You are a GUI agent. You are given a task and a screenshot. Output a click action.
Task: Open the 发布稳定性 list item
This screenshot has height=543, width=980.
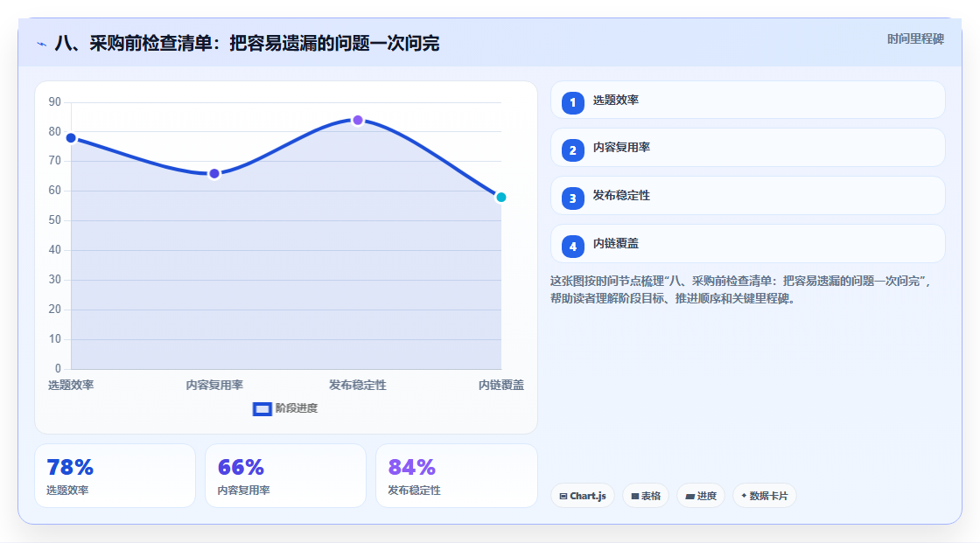pos(747,196)
